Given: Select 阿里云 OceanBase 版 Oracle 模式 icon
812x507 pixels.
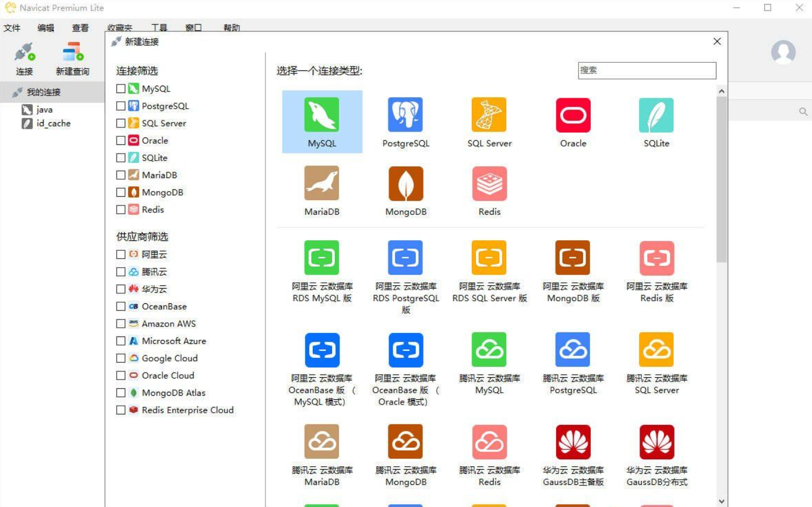Looking at the screenshot, I should 405,350.
